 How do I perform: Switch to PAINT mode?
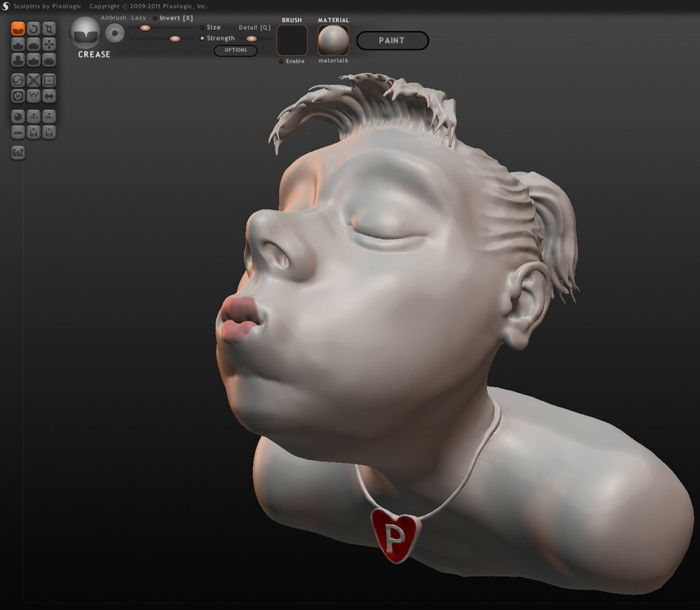coord(393,41)
